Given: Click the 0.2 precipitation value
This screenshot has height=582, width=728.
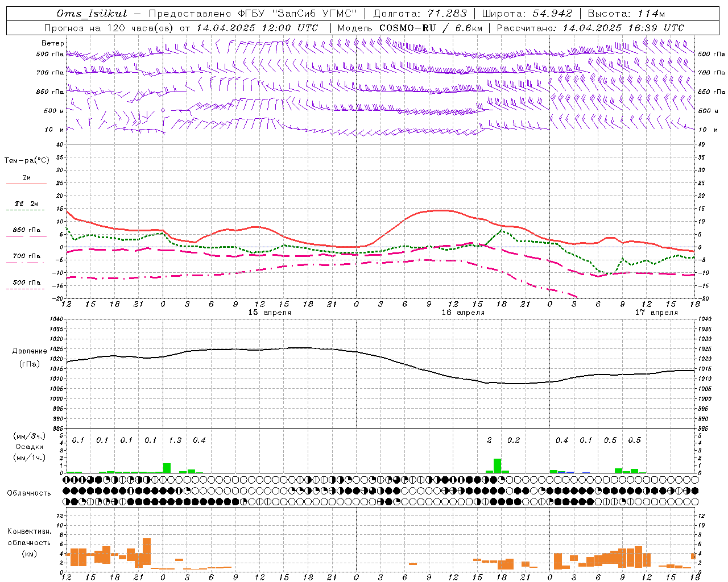Looking at the screenshot, I should 514,440.
